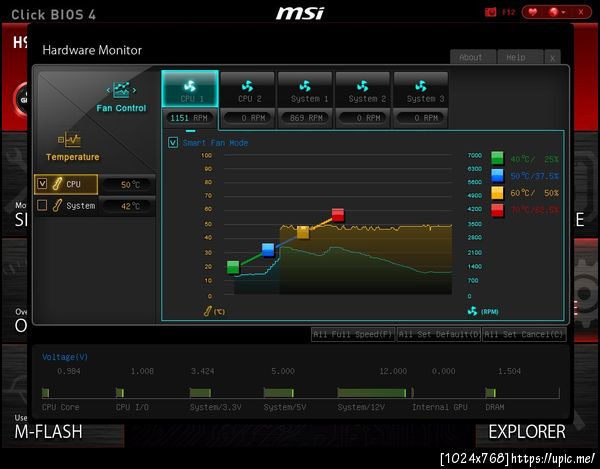Click the fan (RPM) axis icon
This screenshot has width=600, height=469.
[473, 311]
